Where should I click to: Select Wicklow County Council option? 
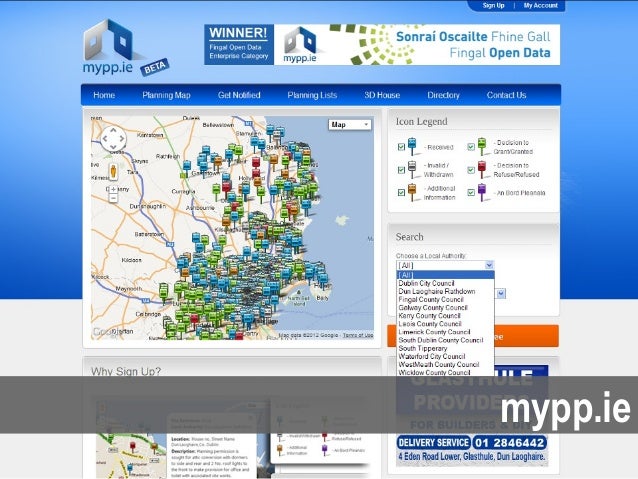446,372
